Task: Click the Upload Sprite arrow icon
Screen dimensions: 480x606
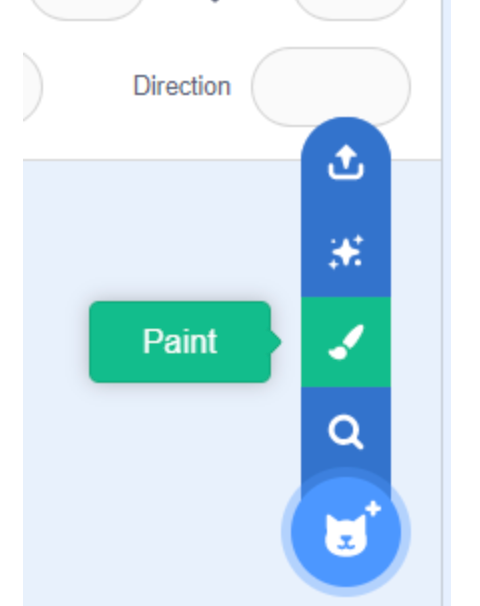Action: tap(346, 162)
